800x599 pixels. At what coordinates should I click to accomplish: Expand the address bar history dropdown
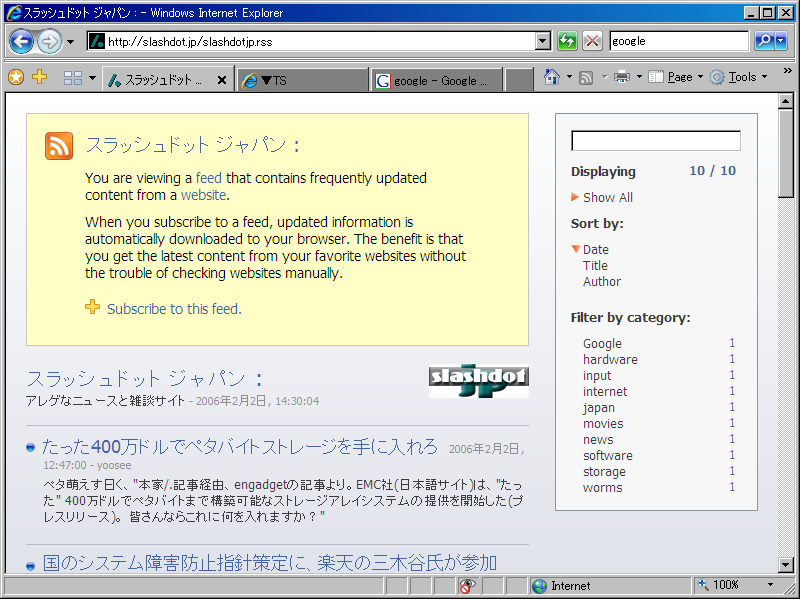click(x=543, y=41)
